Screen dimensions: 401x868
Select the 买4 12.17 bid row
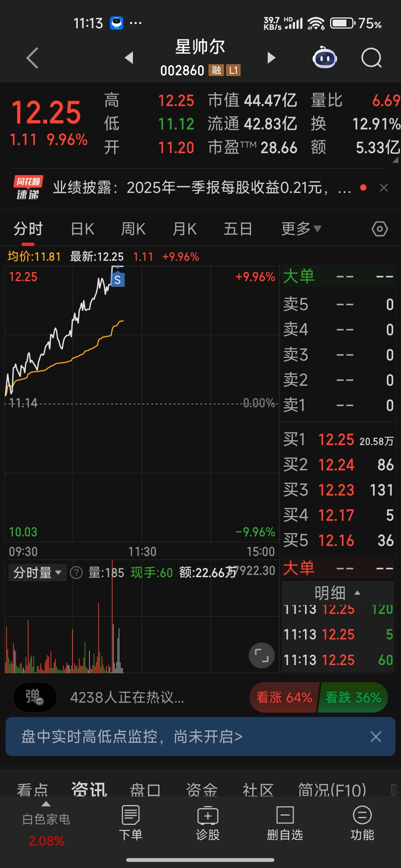tap(338, 515)
